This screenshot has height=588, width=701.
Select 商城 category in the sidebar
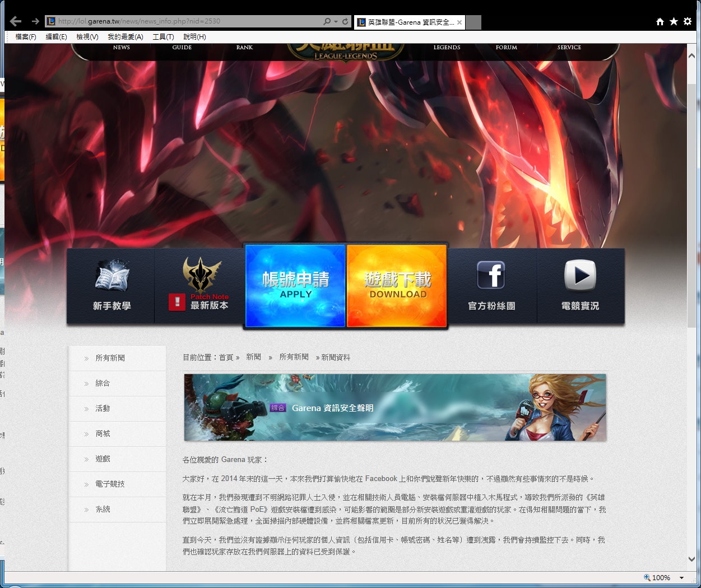click(x=117, y=434)
